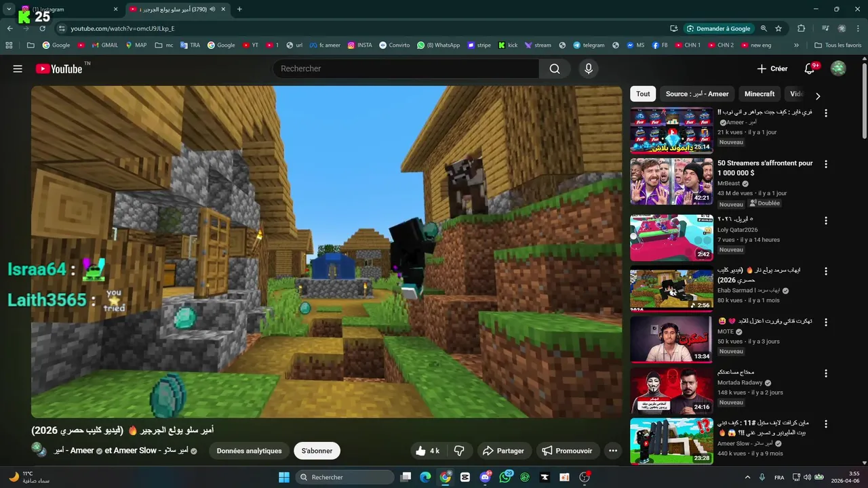Screen dimensions: 868x488
Task: Start voice search with microphone icon
Action: (589, 68)
